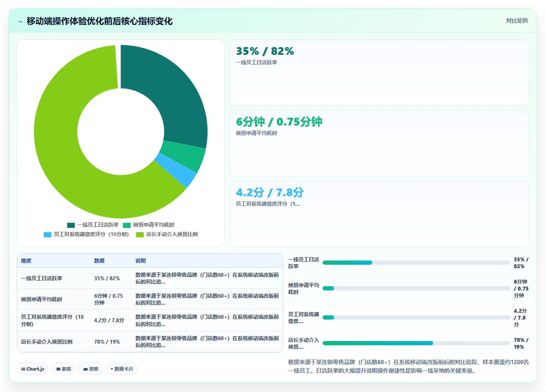The height and width of the screenshot is (392, 546).
Task: Click the data source footnote paragraph
Action: 408,366
